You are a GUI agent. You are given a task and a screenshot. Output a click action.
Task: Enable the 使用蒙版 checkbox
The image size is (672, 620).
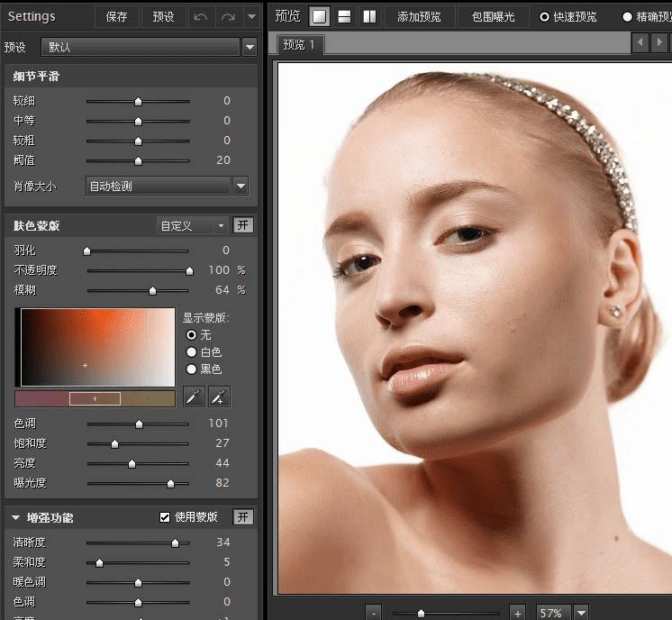tap(164, 517)
